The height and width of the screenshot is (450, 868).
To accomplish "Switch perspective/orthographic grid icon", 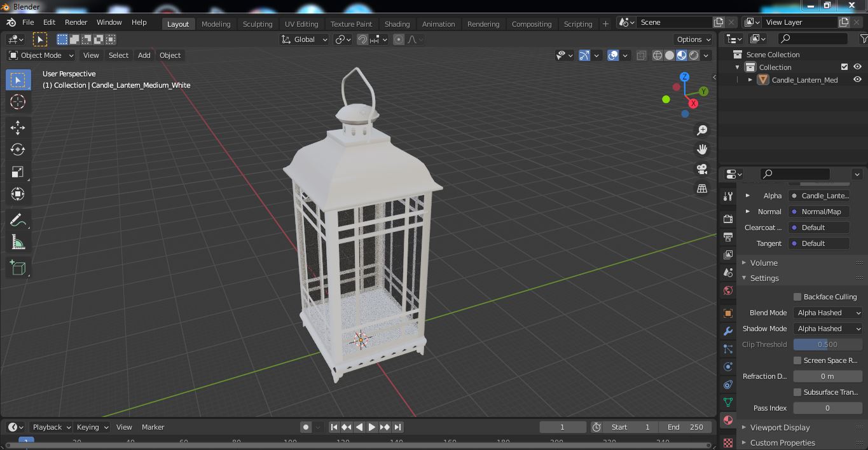I will pos(702,189).
